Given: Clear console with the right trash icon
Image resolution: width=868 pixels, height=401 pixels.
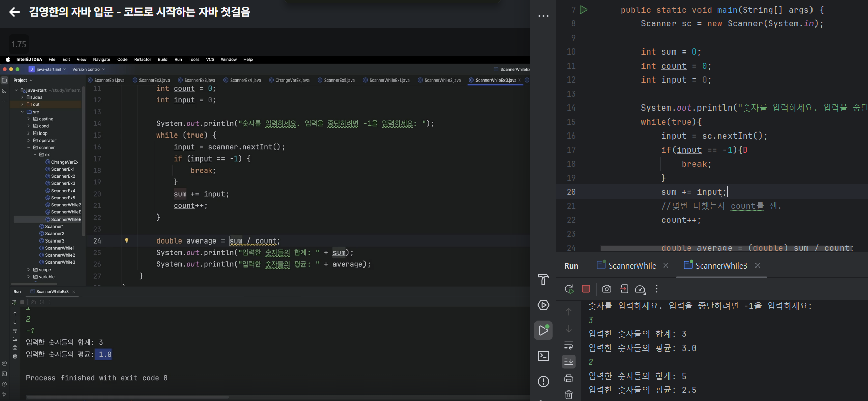Looking at the screenshot, I should 569,394.
